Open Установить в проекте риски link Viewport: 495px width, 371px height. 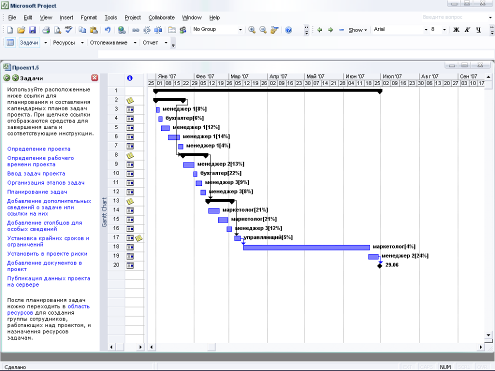coord(47,254)
